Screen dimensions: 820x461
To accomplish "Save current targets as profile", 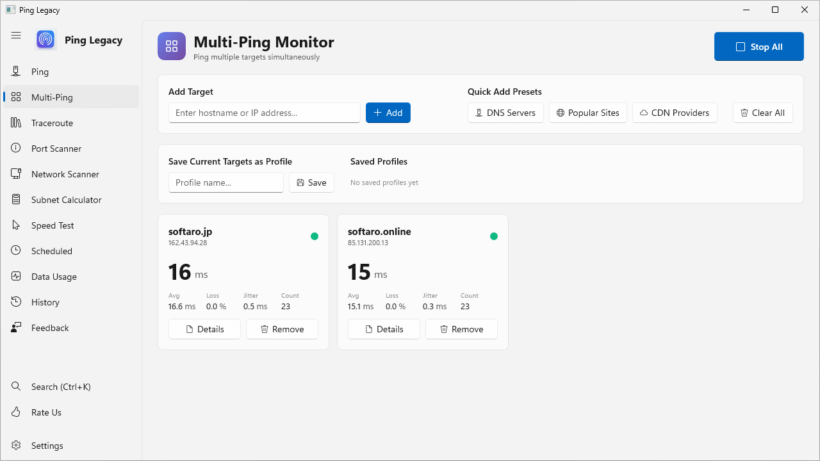I will 311,183.
